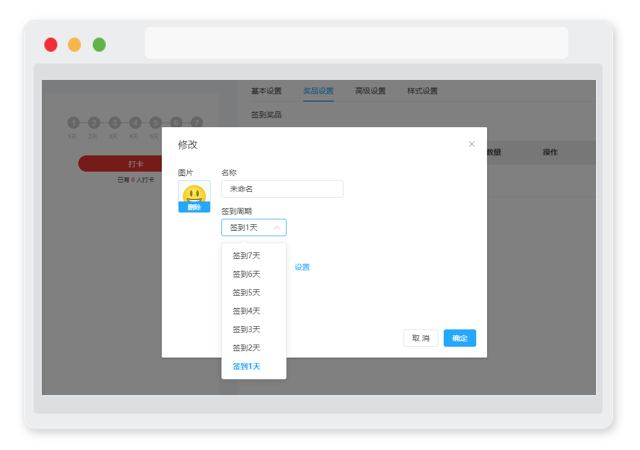Screen dimensions: 640x450
Task: Open the 样式设置 tab
Action: [x=422, y=91]
